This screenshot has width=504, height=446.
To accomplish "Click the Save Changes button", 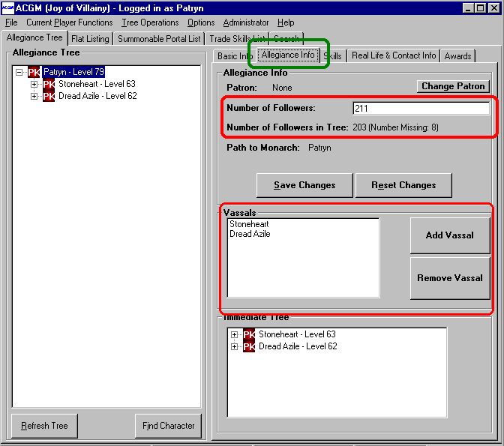I will click(304, 185).
